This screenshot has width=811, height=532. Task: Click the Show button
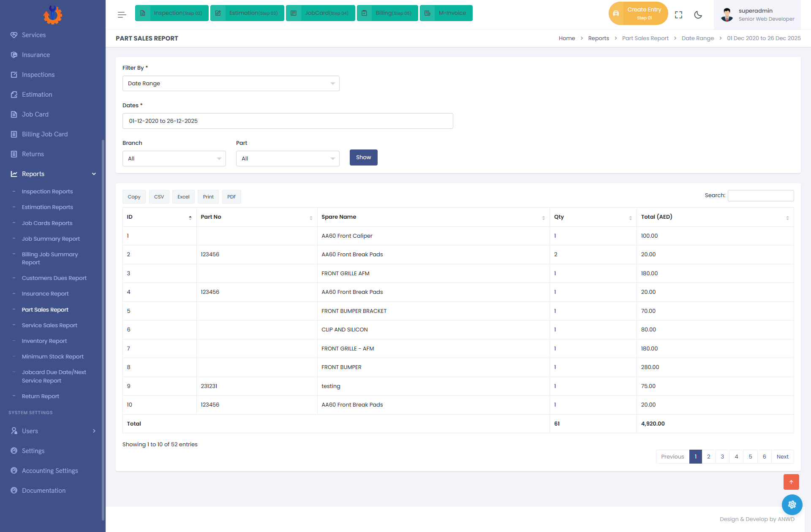363,157
